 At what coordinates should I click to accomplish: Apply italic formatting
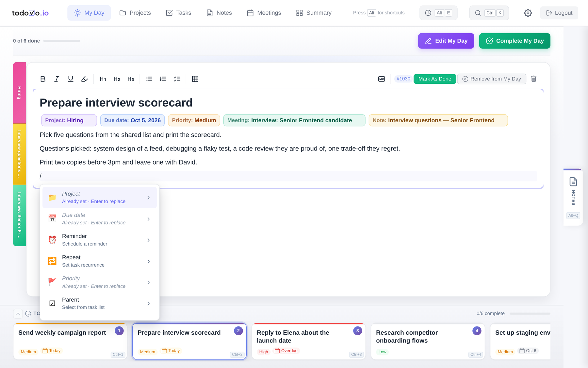(57, 79)
